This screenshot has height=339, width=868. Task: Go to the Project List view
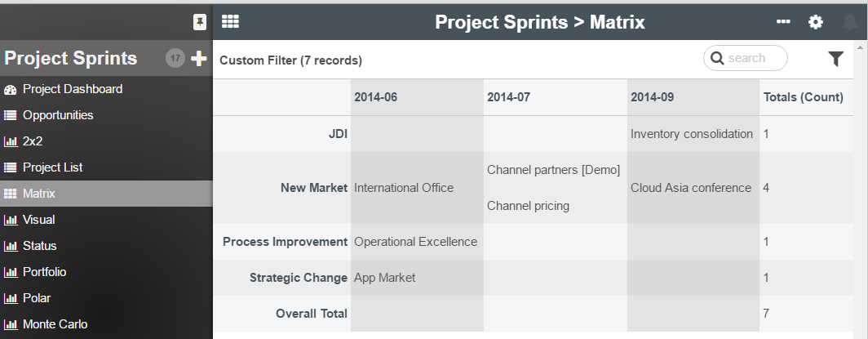[x=52, y=167]
